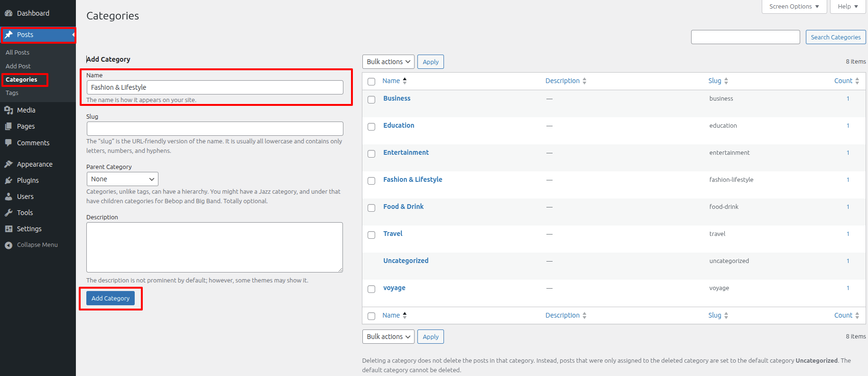
Task: Tick the Business category checkbox
Action: 371,99
